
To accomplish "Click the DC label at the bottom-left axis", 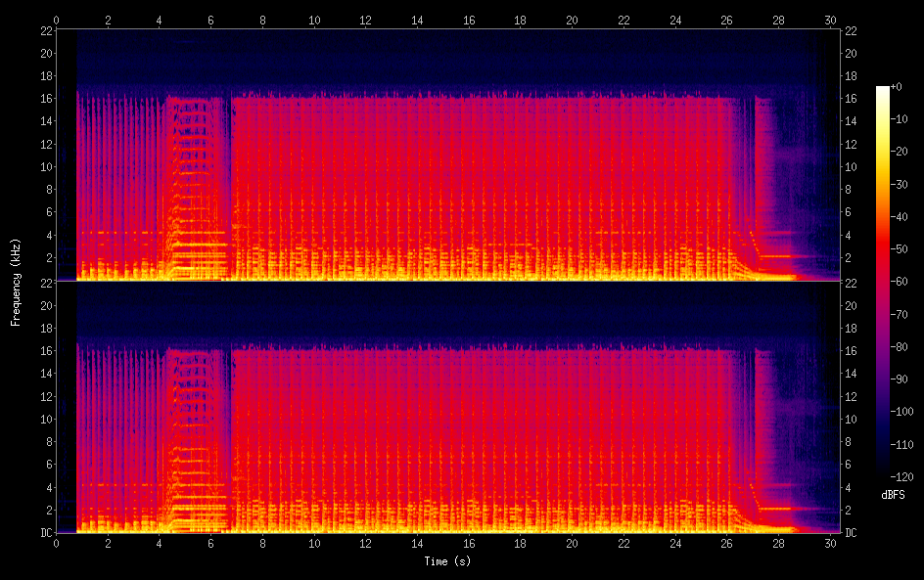I will coord(43,533).
